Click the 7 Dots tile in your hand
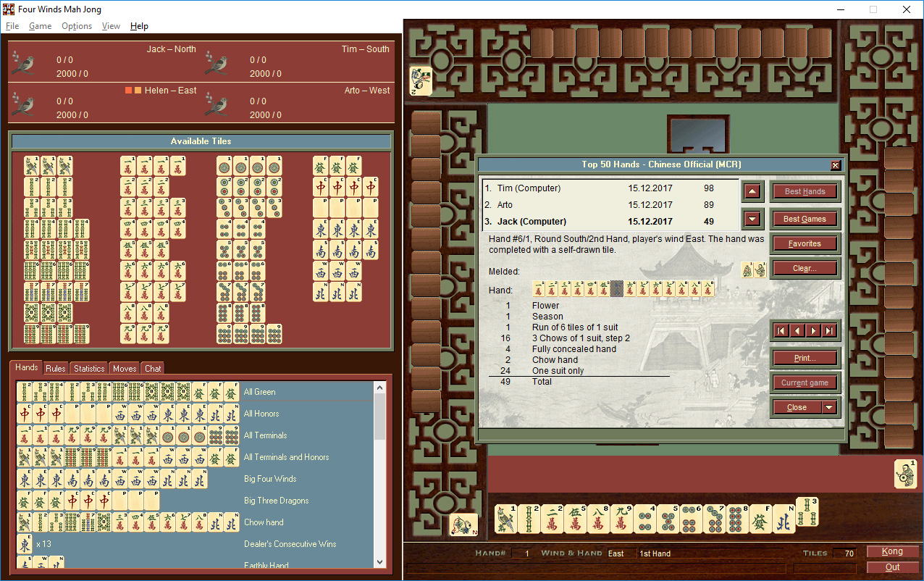 pos(714,519)
